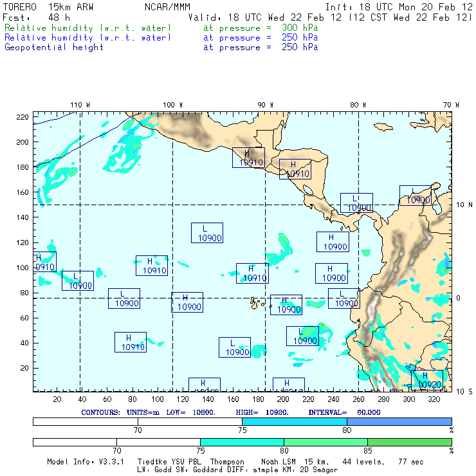The width and height of the screenshot is (476, 476).
Task: Click the '100 W' longitude label
Action: tap(173, 105)
